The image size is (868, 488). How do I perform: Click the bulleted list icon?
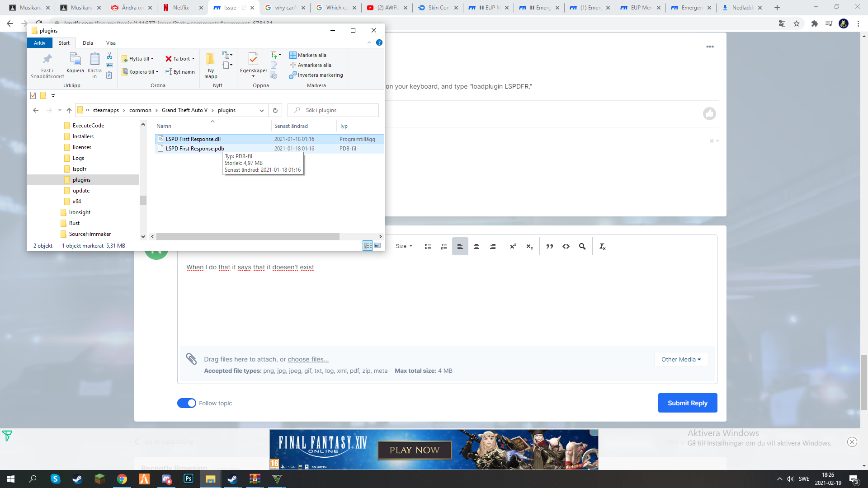click(428, 246)
